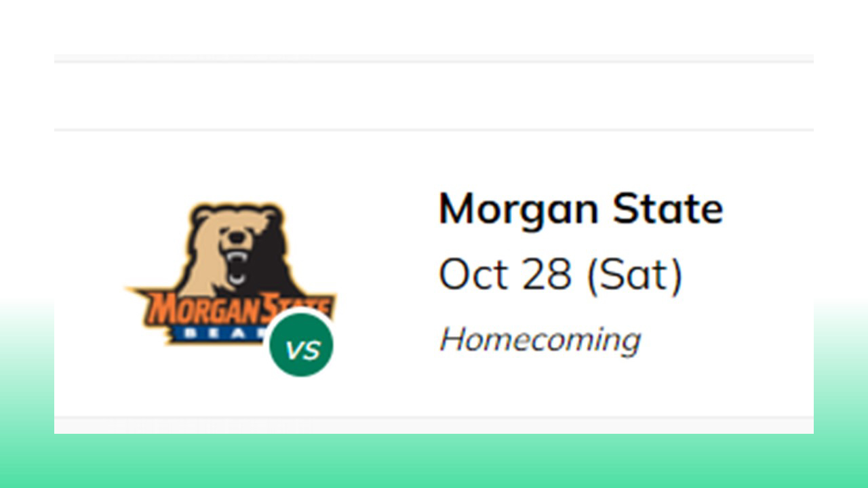The image size is (868, 488).
Task: Click the green gradient background area
Action: coord(434,461)
